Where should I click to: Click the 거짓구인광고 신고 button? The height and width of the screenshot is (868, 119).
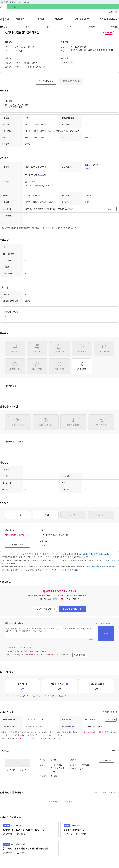click(x=110, y=712)
